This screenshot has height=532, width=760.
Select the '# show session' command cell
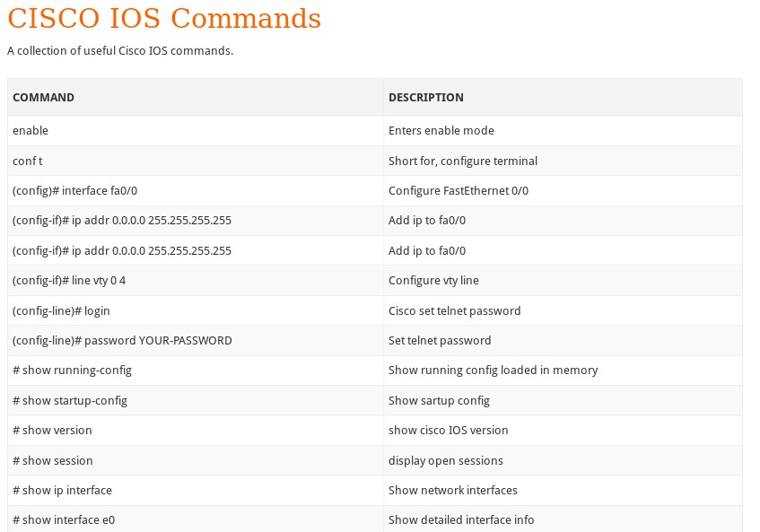(53, 461)
